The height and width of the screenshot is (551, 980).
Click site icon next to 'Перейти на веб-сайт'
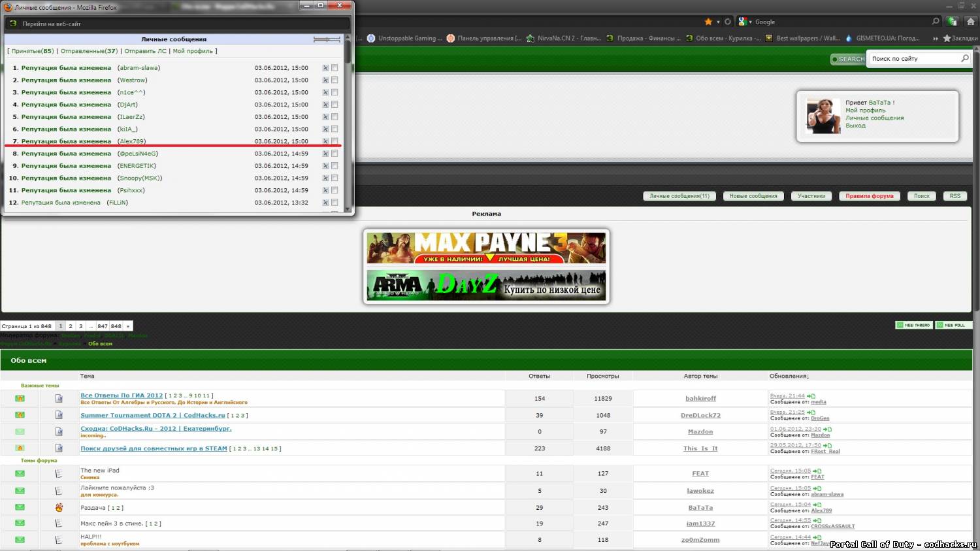(x=13, y=24)
